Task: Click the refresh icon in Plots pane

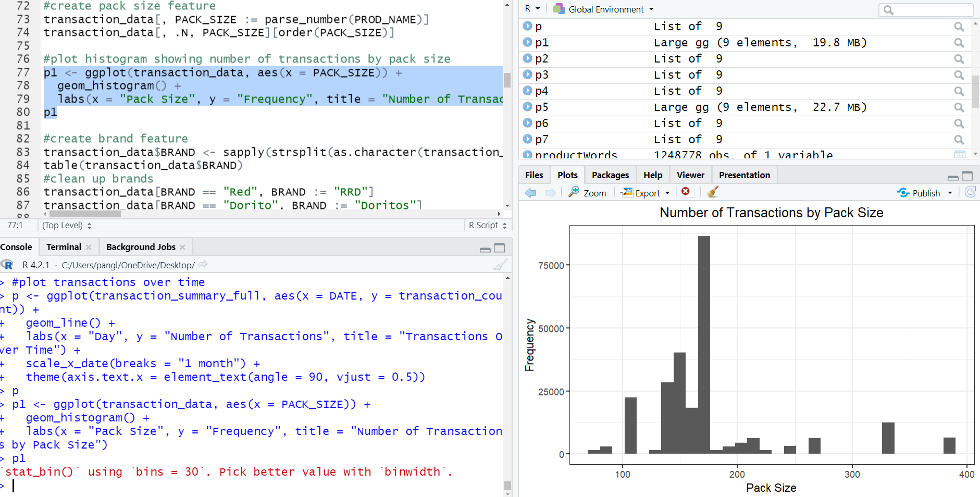Action: click(x=970, y=192)
